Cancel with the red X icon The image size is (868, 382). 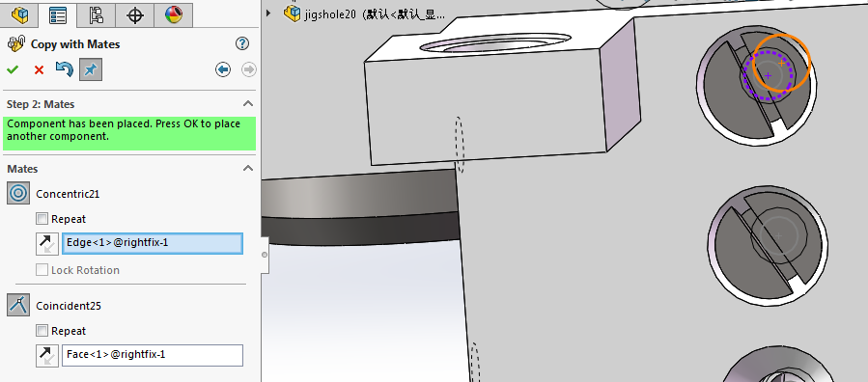[x=39, y=69]
